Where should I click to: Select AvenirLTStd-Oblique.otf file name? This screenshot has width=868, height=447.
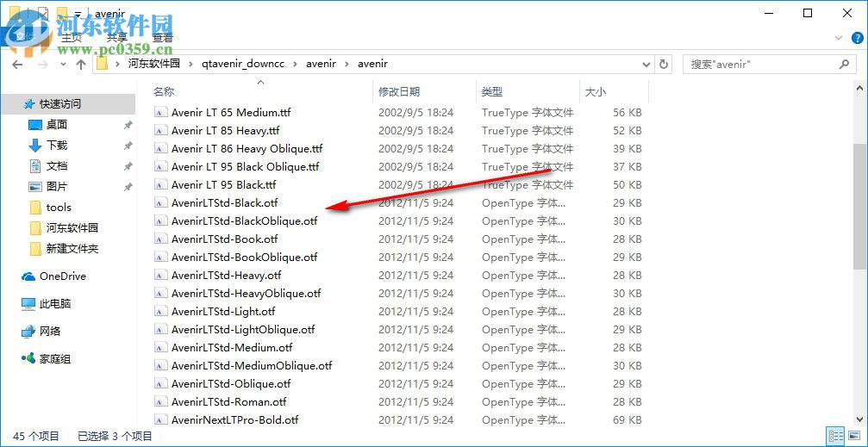(231, 384)
